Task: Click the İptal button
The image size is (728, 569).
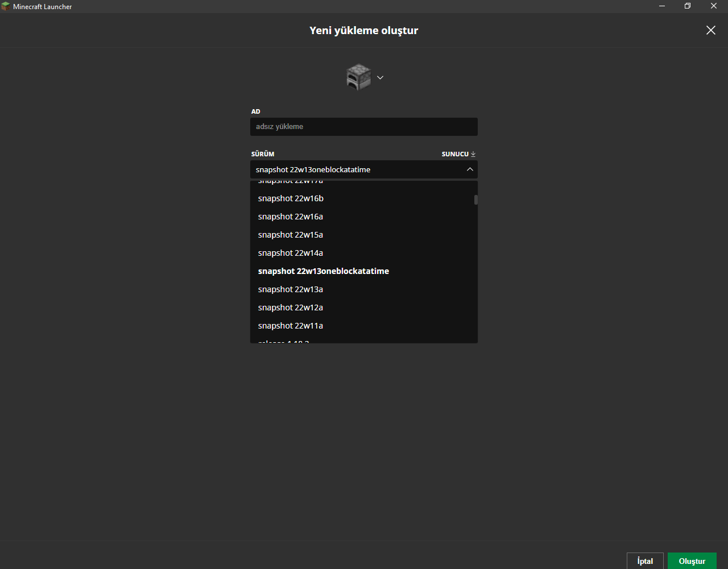Action: point(644,560)
